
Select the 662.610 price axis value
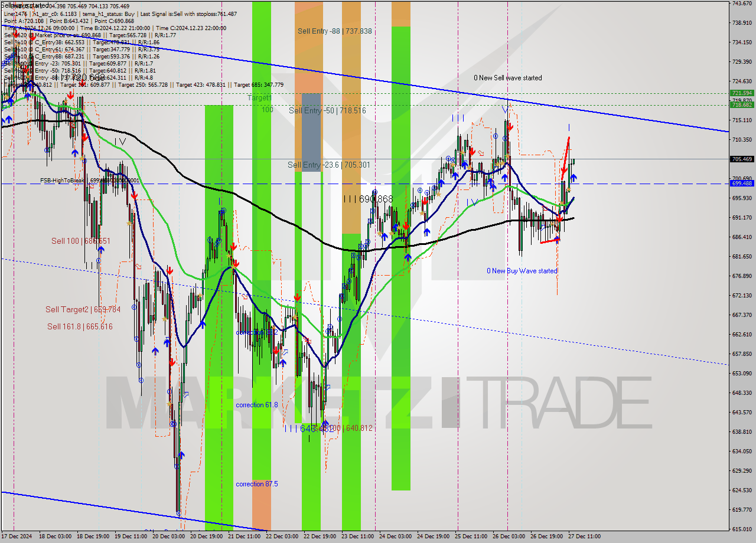(x=742, y=335)
